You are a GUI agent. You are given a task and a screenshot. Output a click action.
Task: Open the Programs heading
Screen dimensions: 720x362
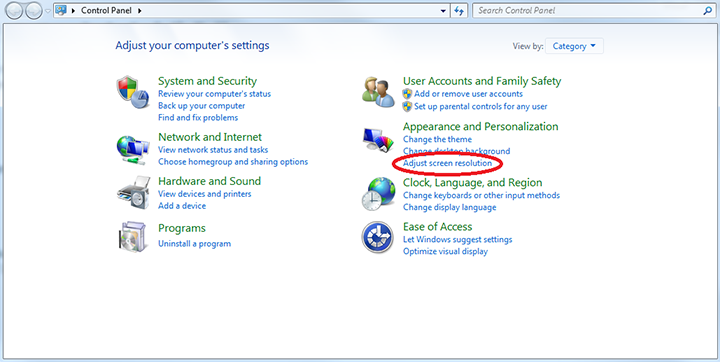point(182,228)
